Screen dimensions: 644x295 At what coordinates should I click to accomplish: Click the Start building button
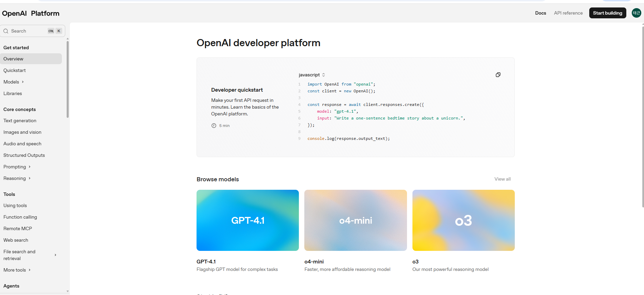click(608, 13)
